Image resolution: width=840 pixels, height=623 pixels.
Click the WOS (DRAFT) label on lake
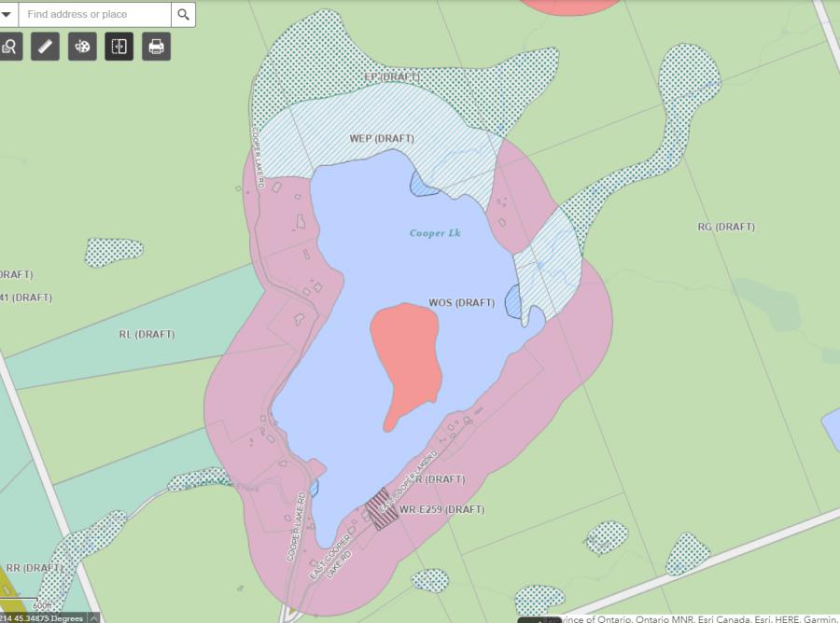click(x=461, y=302)
